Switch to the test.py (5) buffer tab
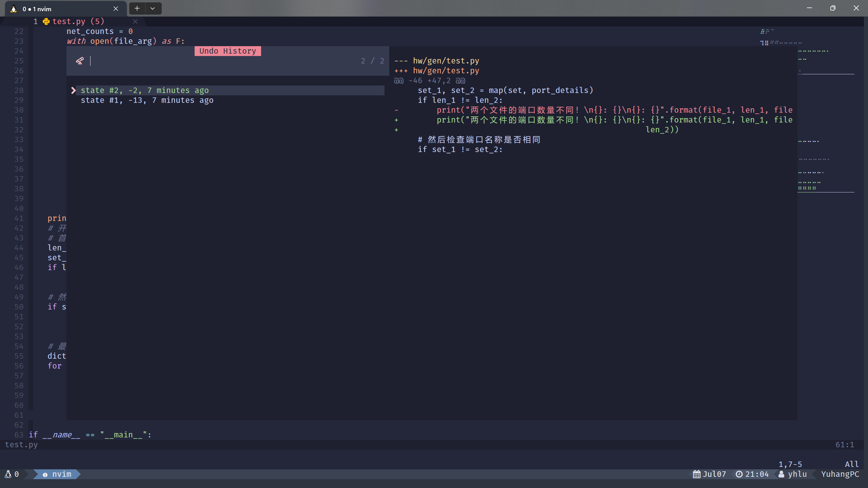The image size is (868, 488). click(78, 21)
